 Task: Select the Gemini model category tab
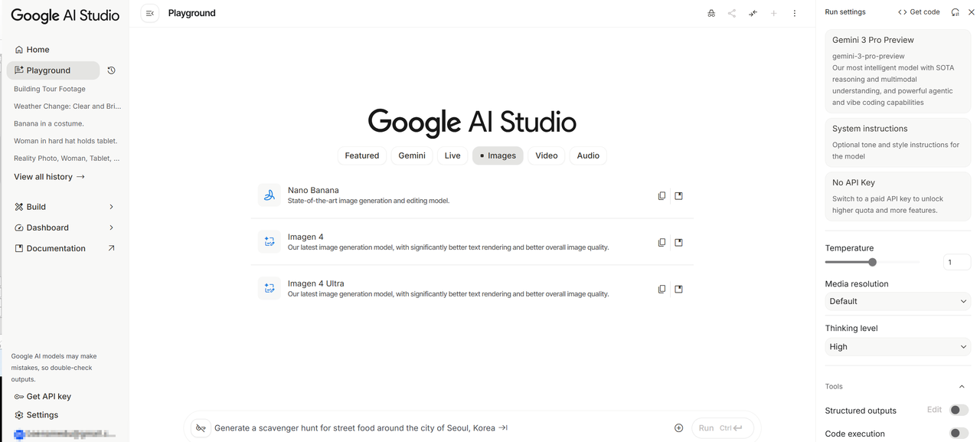(x=411, y=156)
